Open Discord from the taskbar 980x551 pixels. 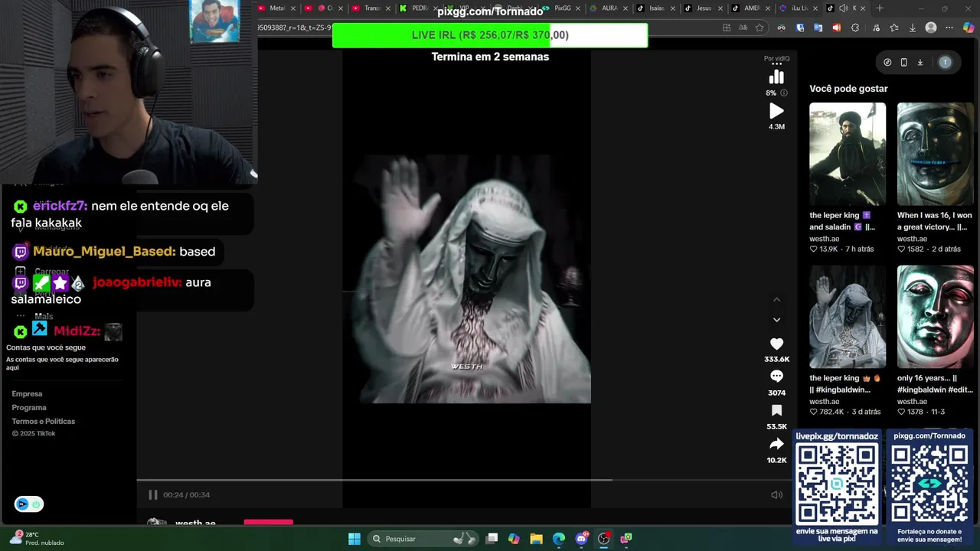(x=582, y=539)
